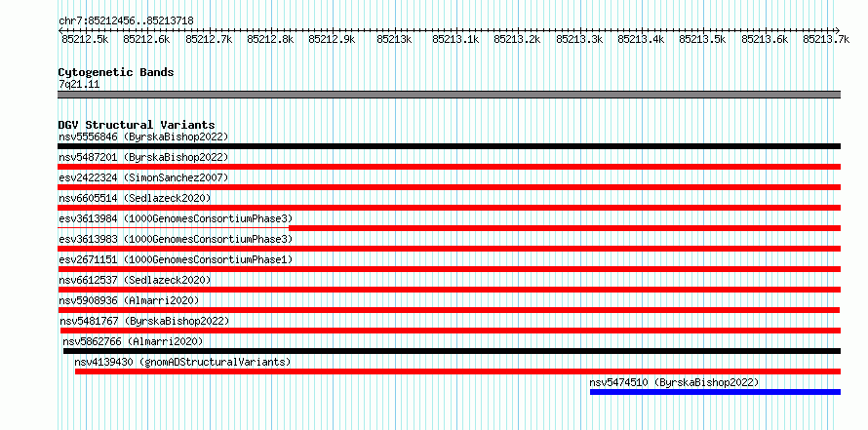
Task: Select the red esv3613983 variant bar
Action: pos(449,249)
